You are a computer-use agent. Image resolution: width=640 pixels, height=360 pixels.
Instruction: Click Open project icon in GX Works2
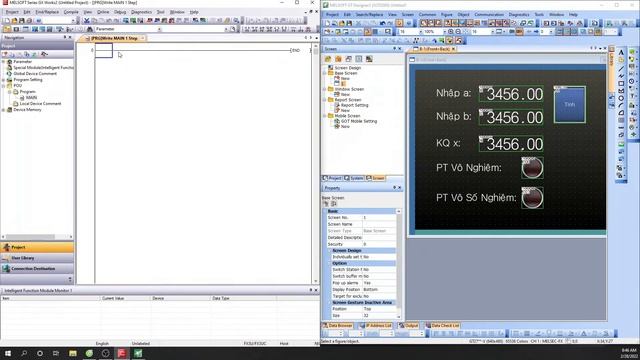point(14,20)
